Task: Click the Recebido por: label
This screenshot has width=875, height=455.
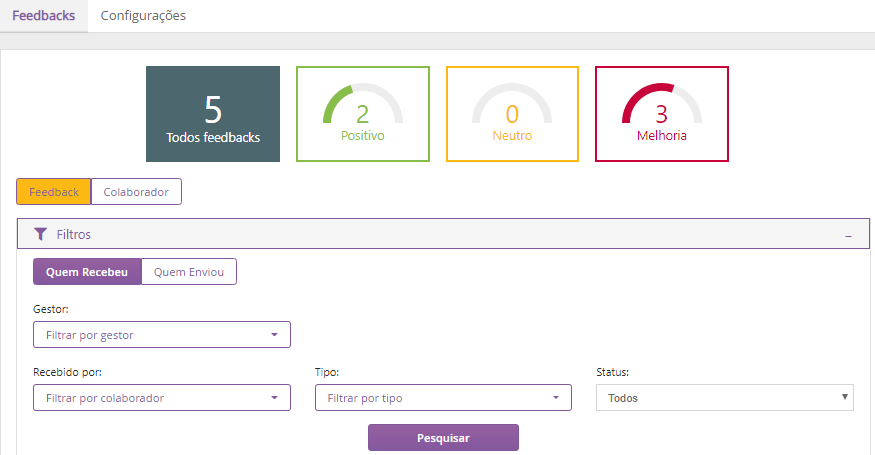Action: pyautogui.click(x=68, y=372)
